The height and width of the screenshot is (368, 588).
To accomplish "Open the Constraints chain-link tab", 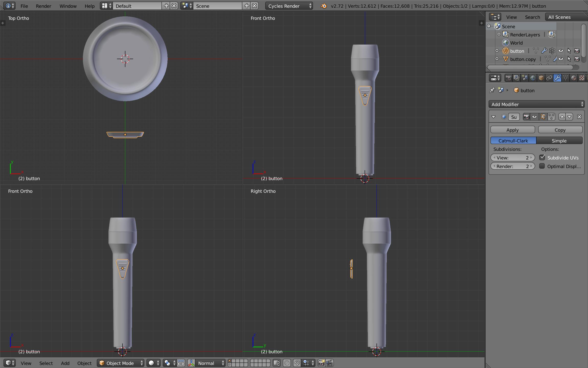I will tap(549, 78).
